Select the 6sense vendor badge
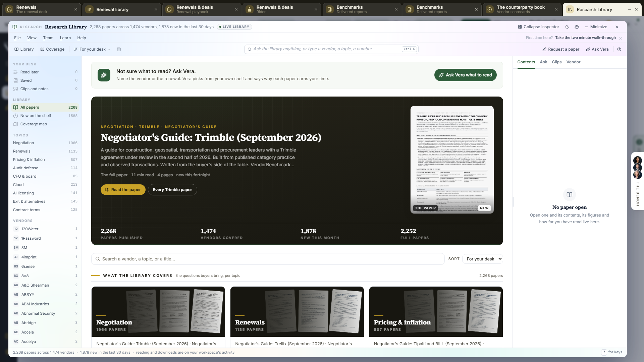 [16, 266]
